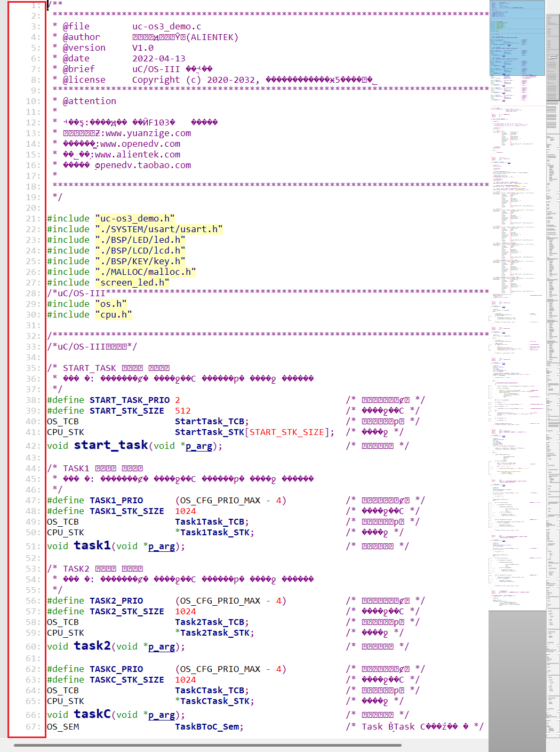The image size is (560, 752).
Task: Click the task2 function declaration name
Action: click(92, 645)
